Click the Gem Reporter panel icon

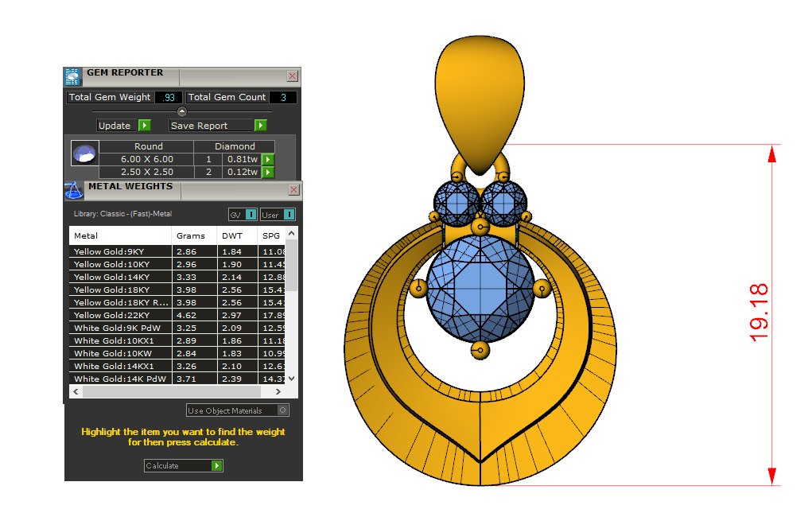pyautogui.click(x=72, y=76)
